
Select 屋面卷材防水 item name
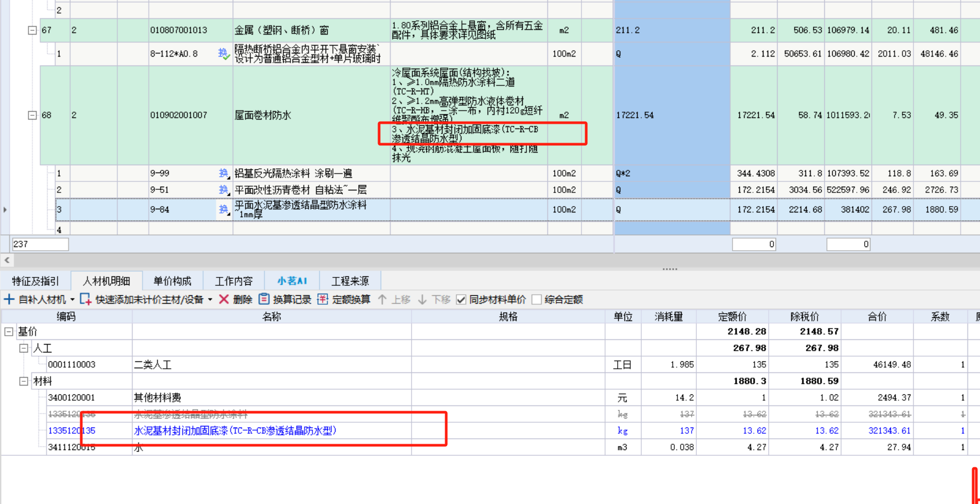(x=263, y=115)
